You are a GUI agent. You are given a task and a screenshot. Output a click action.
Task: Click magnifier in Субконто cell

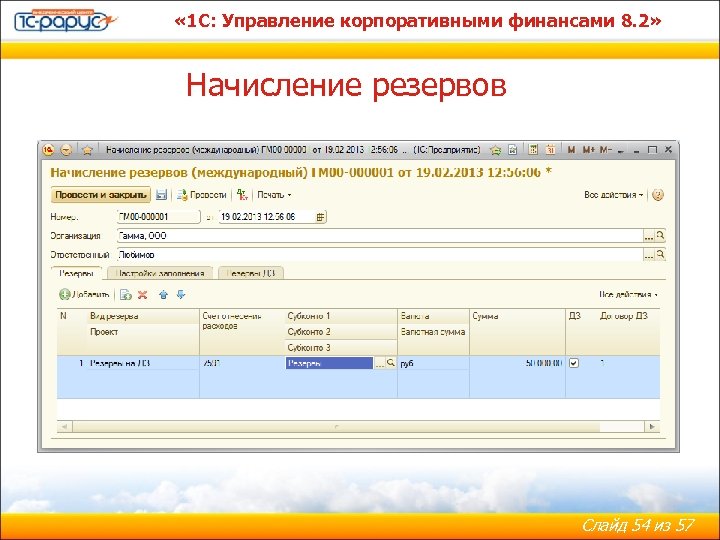391,363
